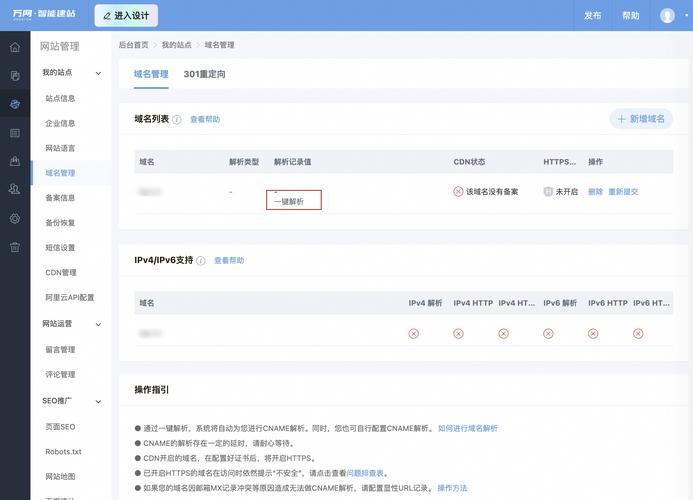
Task: Open the 如何进行域名解析 link
Action: pos(468,428)
